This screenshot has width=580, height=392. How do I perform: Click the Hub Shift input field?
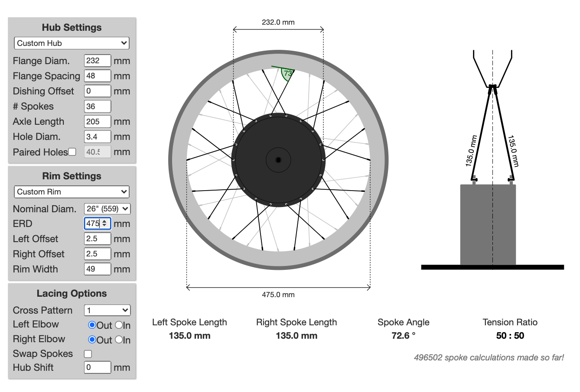tap(98, 367)
